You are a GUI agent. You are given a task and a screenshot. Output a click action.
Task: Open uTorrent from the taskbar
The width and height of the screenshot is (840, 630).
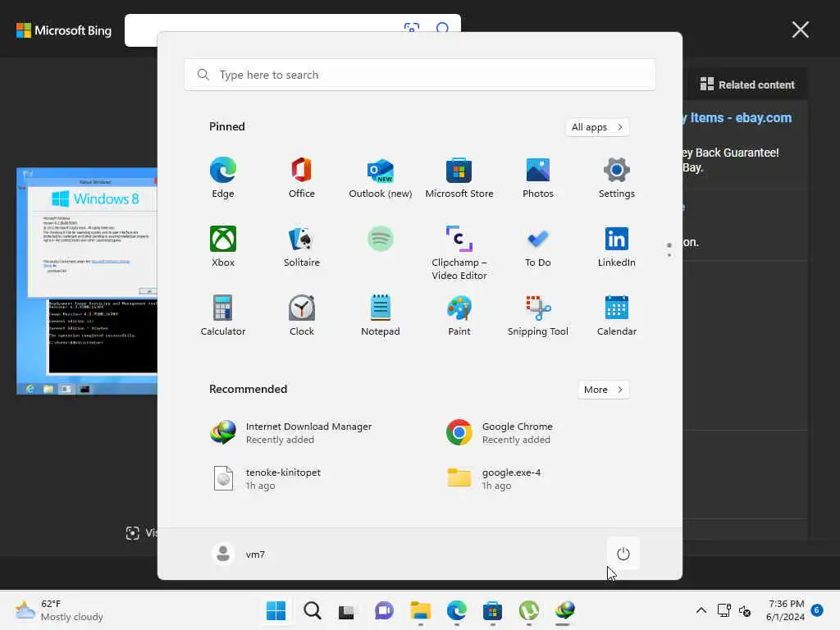pyautogui.click(x=529, y=610)
